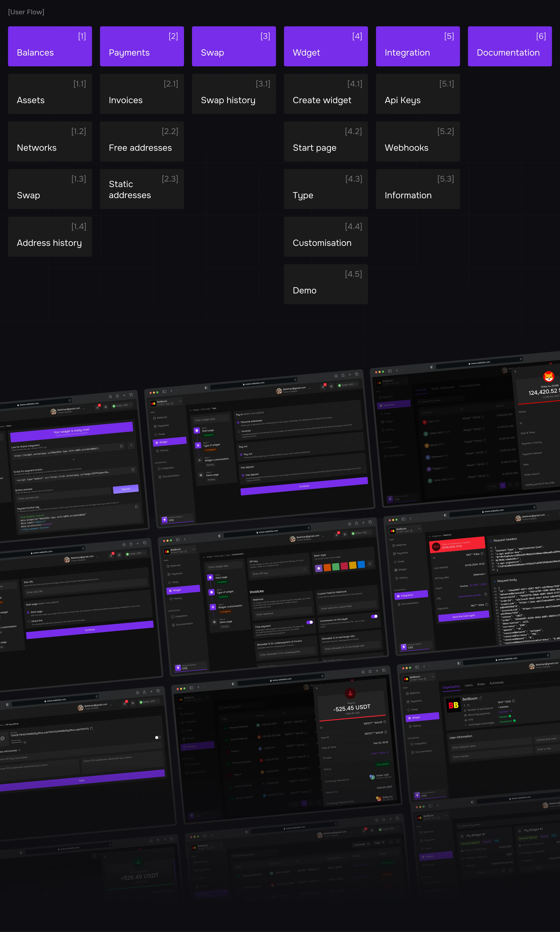Open the purple Swap [3] flow card

click(x=234, y=46)
